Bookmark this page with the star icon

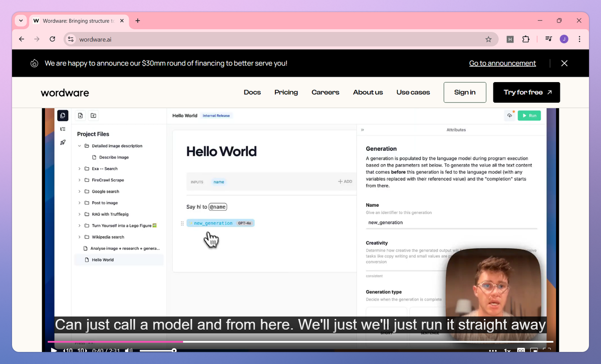click(488, 39)
